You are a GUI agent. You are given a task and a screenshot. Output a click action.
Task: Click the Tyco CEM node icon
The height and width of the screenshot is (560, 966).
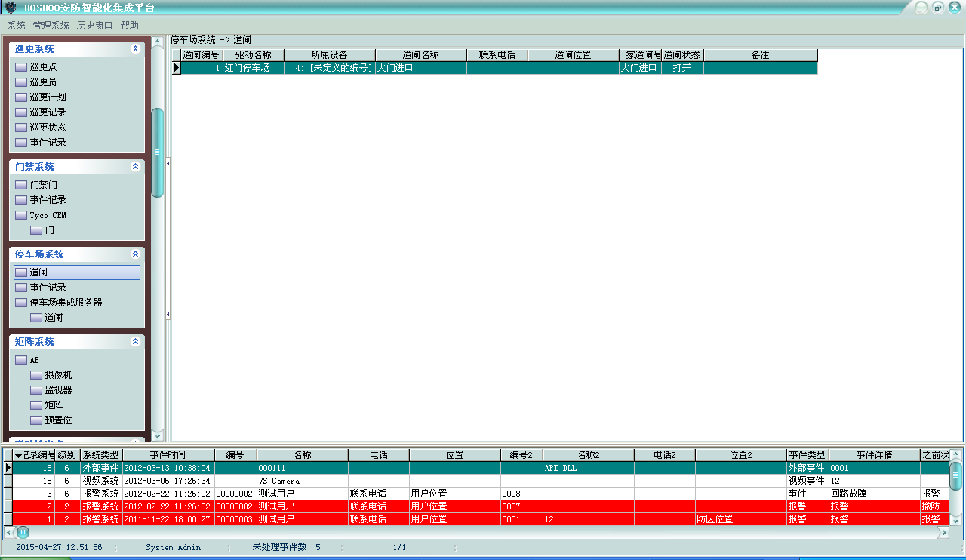[x=20, y=215]
